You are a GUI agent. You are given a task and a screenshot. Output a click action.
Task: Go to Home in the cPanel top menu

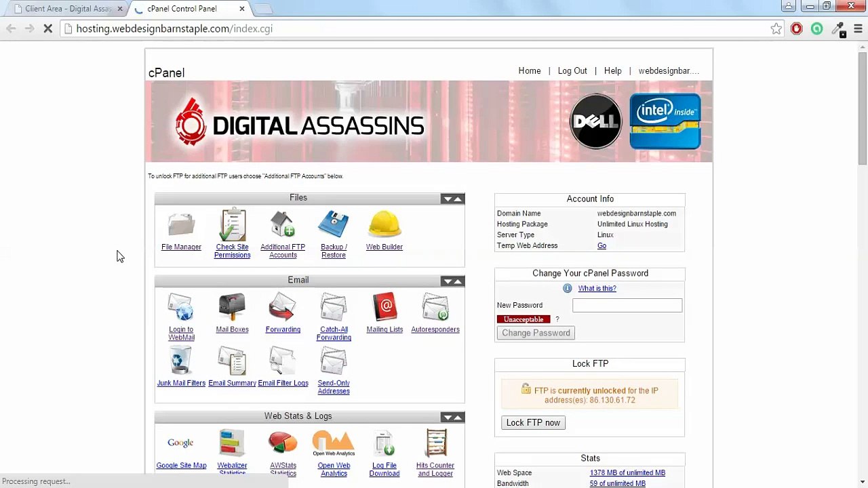530,70
